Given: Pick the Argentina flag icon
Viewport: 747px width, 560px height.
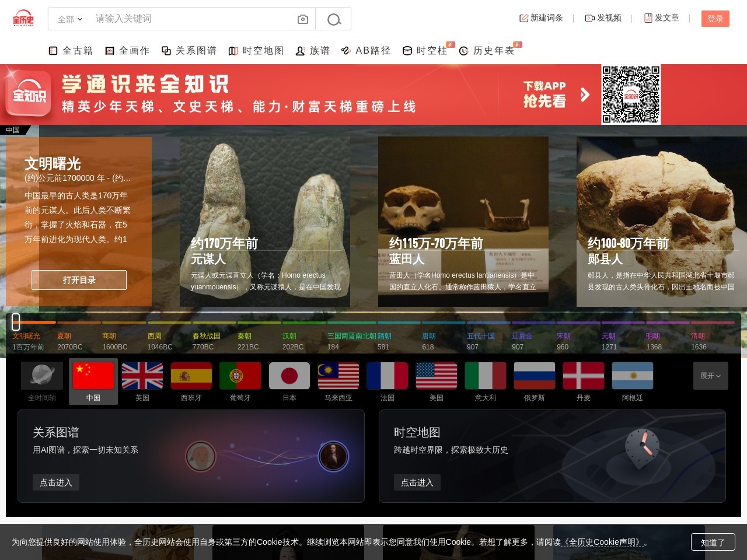Looking at the screenshot, I should [x=632, y=376].
